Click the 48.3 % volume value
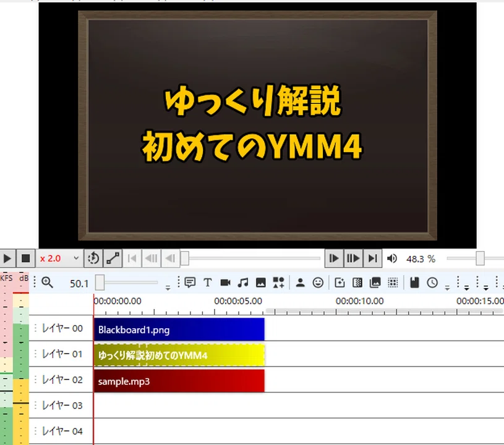504x445 pixels. (x=421, y=259)
